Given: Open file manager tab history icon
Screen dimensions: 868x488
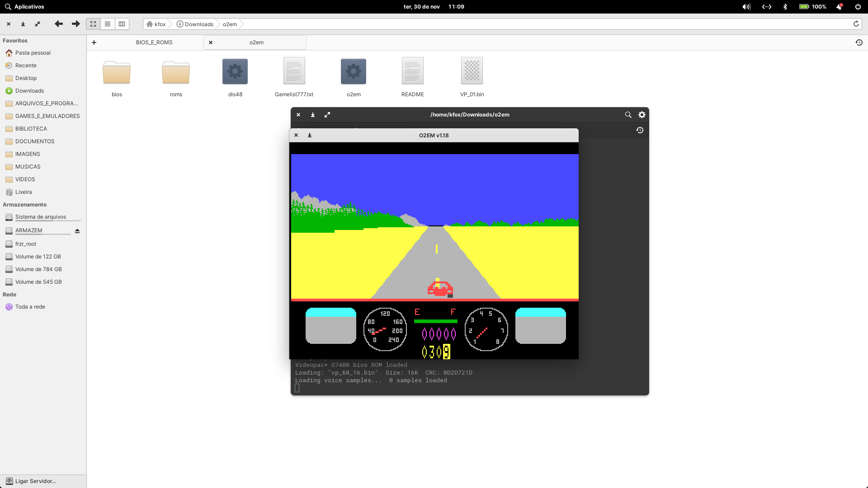Looking at the screenshot, I should (859, 42).
